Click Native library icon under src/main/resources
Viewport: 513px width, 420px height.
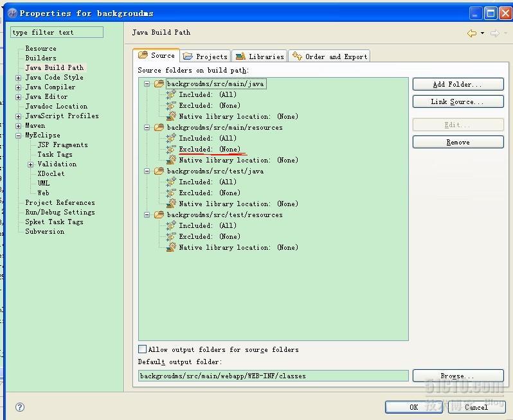pyautogui.click(x=171, y=160)
